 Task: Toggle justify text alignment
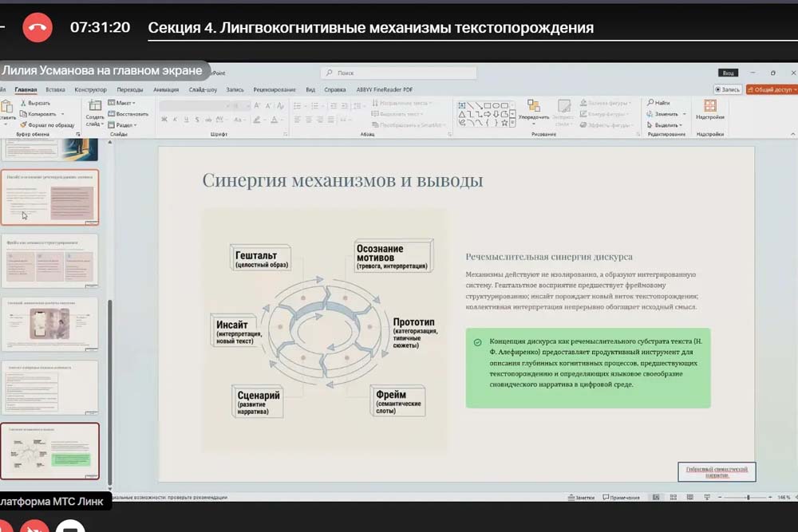[x=331, y=120]
